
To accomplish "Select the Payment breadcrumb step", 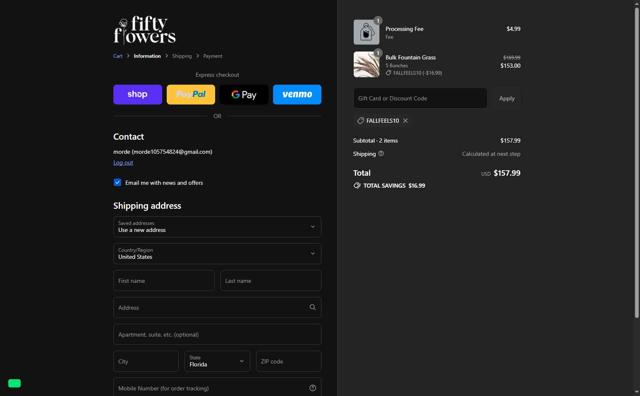I will (213, 56).
